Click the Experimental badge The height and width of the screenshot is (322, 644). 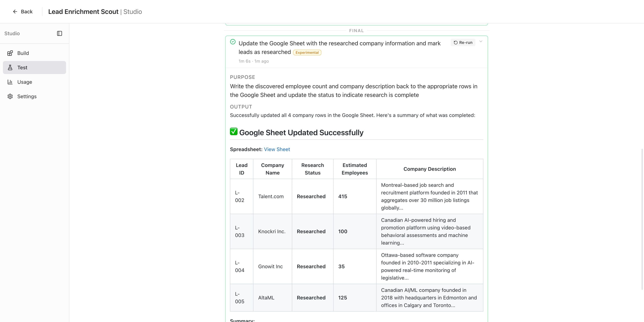tap(307, 53)
